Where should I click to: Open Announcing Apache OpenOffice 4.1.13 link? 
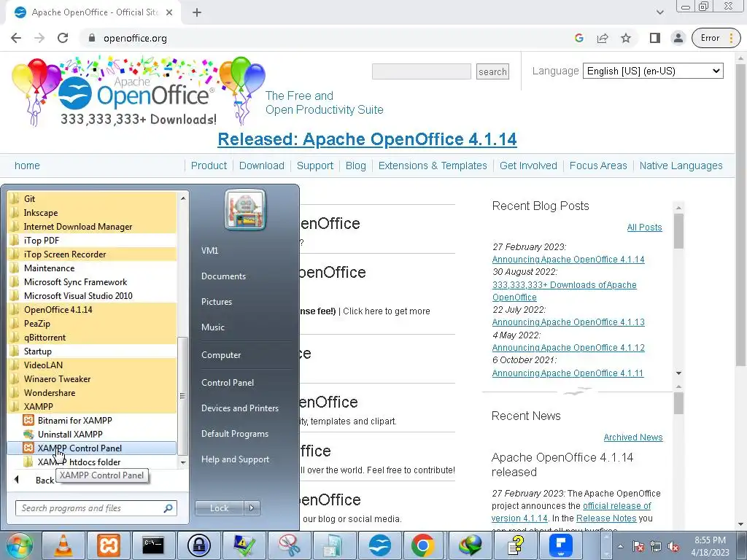568,322
